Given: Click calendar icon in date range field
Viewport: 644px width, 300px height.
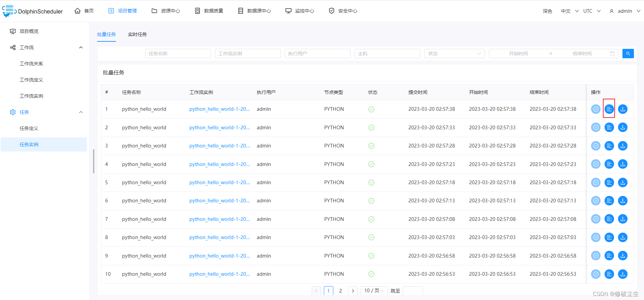Looking at the screenshot, I should 612,54.
